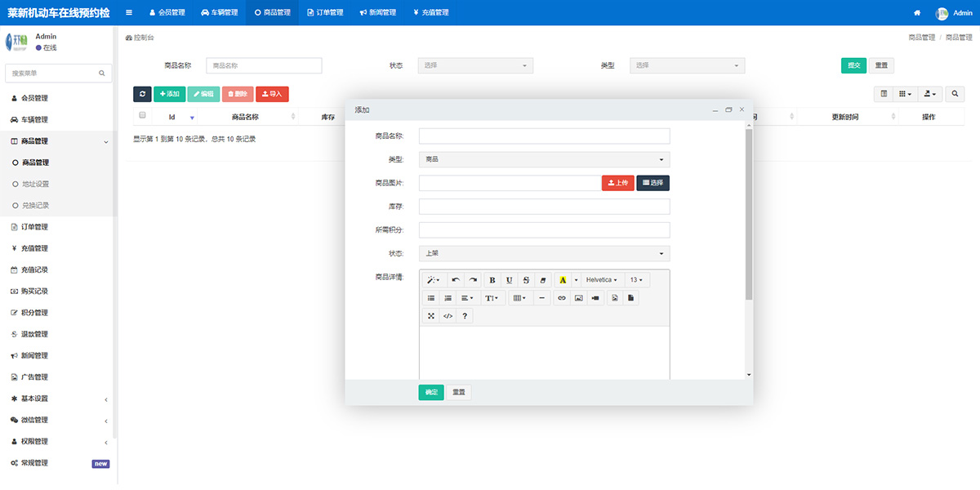980x490 pixels.
Task: Toggle the card view table icon
Action: click(x=884, y=94)
